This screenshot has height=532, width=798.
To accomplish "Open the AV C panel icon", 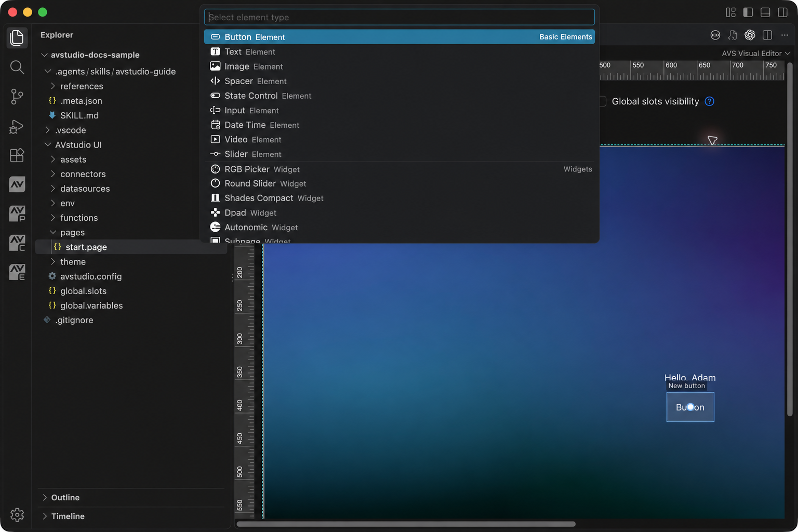I will tap(17, 243).
